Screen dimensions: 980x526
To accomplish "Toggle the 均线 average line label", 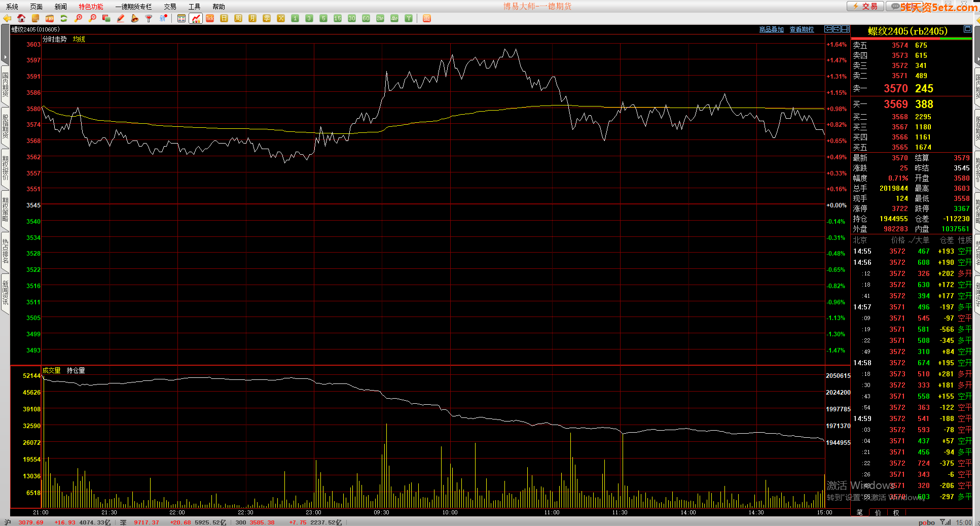I will click(x=79, y=39).
